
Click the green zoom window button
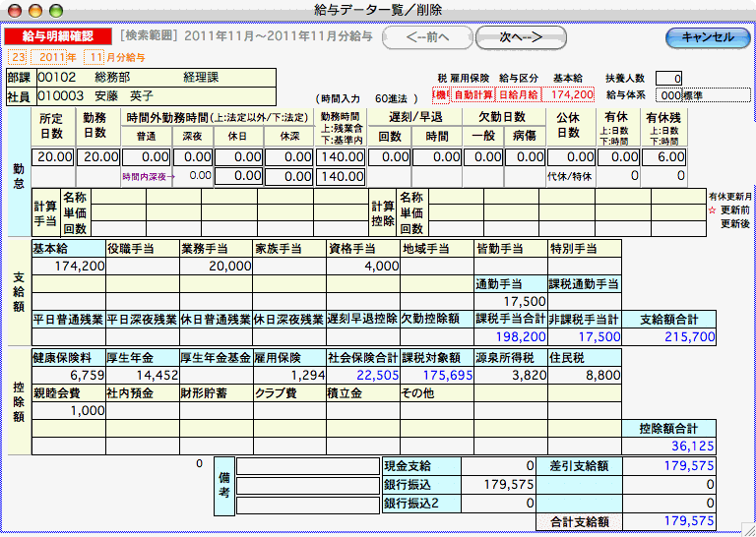point(54,9)
